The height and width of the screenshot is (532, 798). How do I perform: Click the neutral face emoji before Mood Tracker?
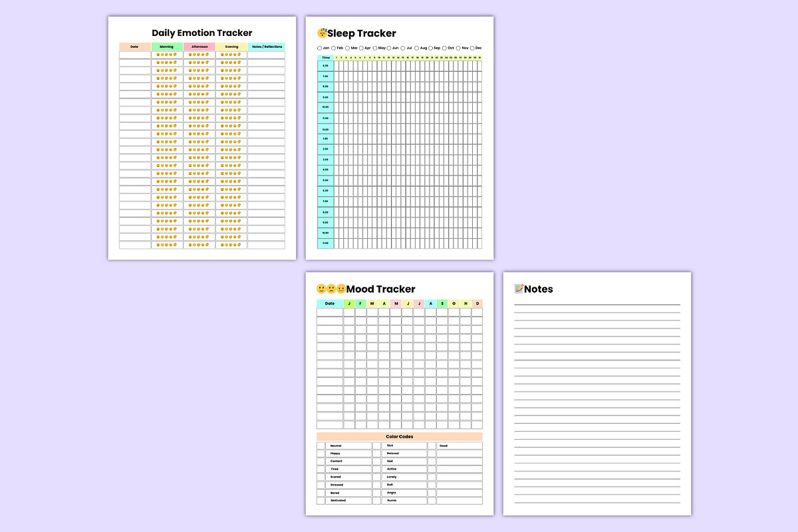(341, 289)
